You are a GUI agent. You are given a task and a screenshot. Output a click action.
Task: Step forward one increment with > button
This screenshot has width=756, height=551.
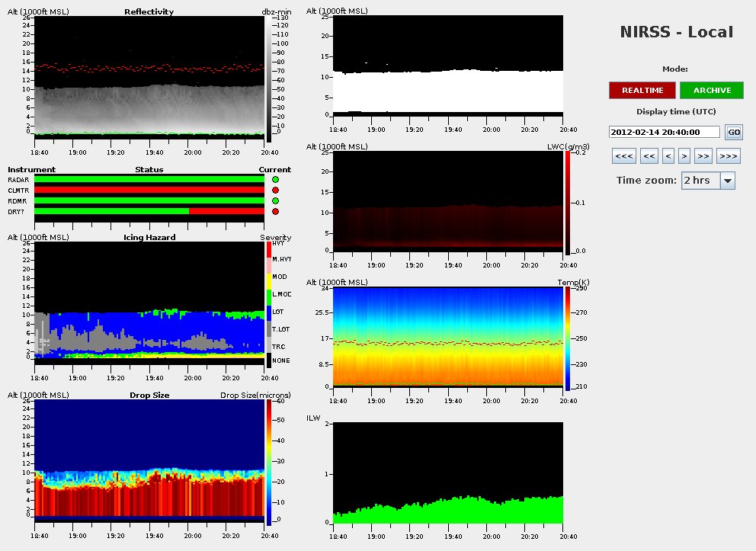click(x=684, y=156)
